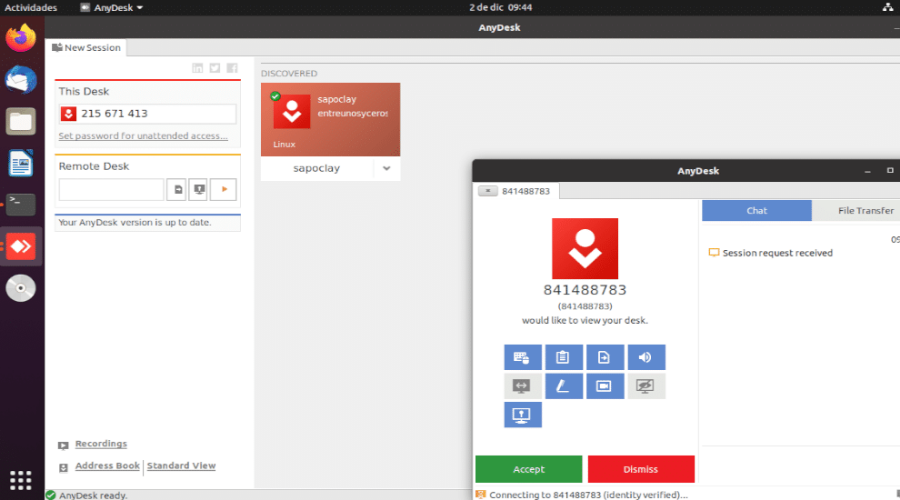Switch to Standard View link

pyautogui.click(x=181, y=466)
